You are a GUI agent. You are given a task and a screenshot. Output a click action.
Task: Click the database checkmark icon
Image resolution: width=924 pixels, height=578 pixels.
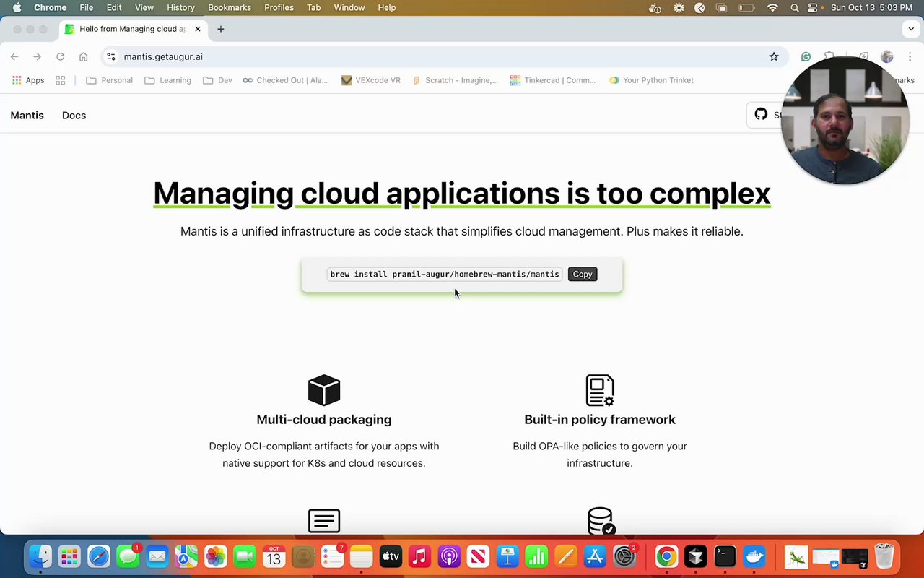pos(601,521)
